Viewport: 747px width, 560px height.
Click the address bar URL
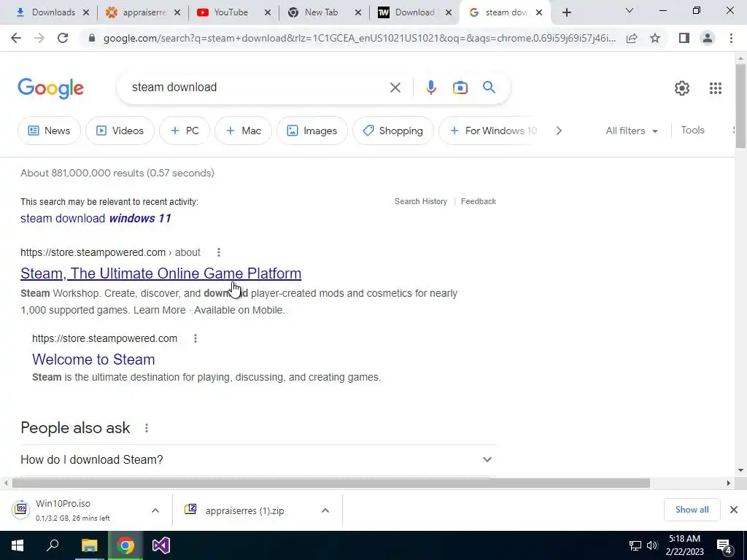[360, 38]
